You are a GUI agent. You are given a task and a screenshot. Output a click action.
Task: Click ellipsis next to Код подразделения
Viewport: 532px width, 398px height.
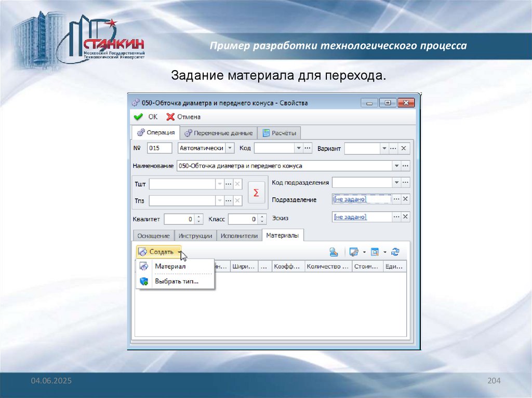tap(405, 182)
